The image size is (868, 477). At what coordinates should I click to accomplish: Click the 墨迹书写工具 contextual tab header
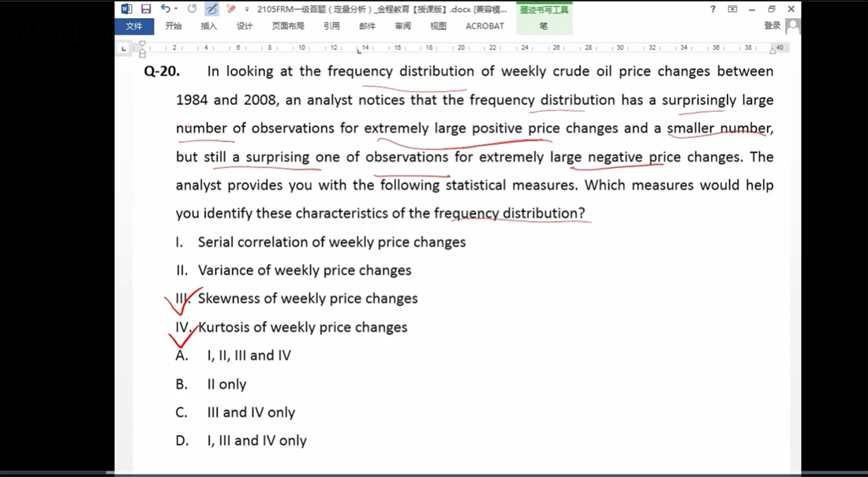click(x=544, y=9)
